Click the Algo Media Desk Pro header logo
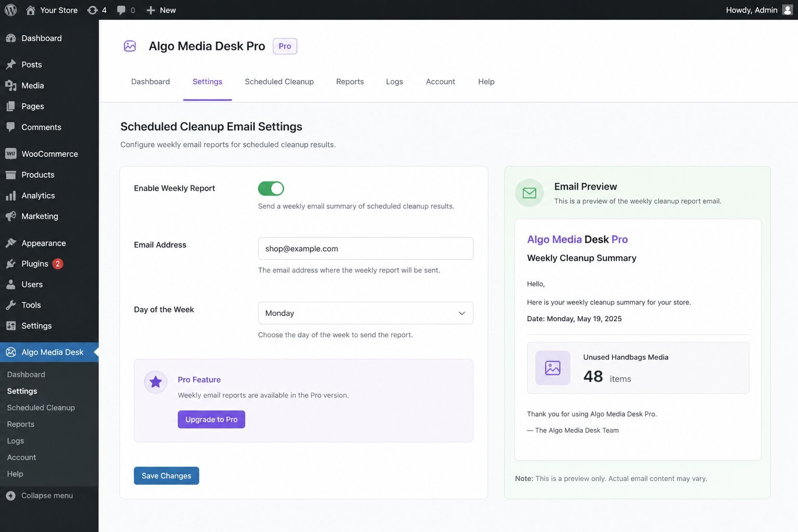 (130, 46)
